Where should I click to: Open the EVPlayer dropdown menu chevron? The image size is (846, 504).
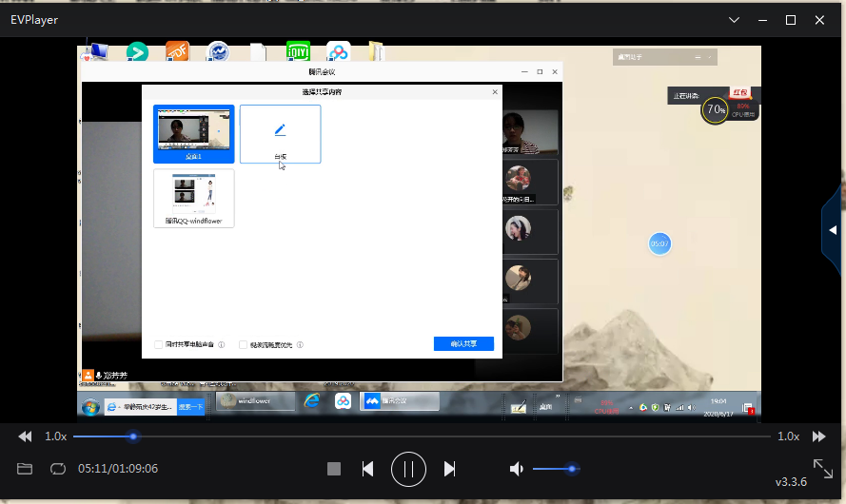[x=734, y=20]
